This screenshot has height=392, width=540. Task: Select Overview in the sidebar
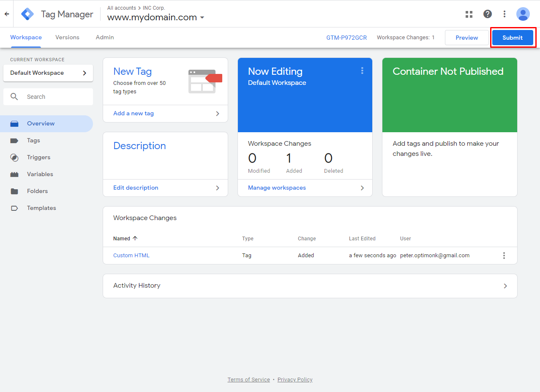coord(46,124)
